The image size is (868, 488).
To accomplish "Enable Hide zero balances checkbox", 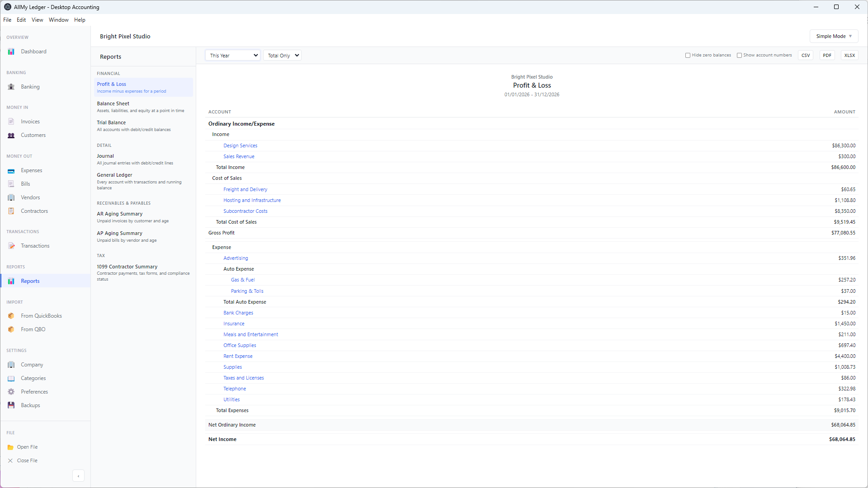I will pyautogui.click(x=688, y=56).
